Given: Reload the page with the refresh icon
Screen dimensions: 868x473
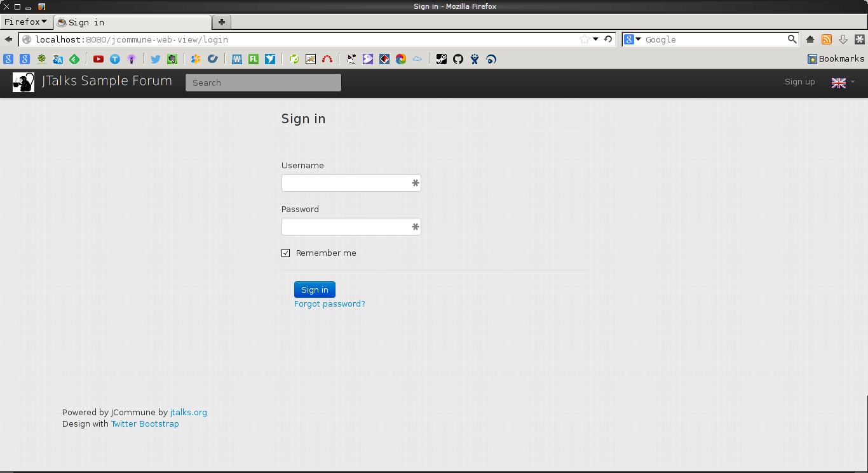Looking at the screenshot, I should pos(608,39).
